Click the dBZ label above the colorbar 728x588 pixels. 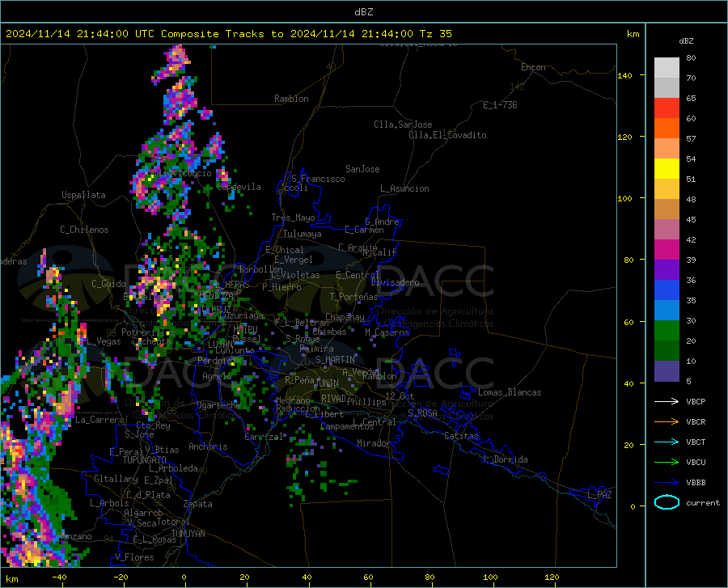[686, 40]
